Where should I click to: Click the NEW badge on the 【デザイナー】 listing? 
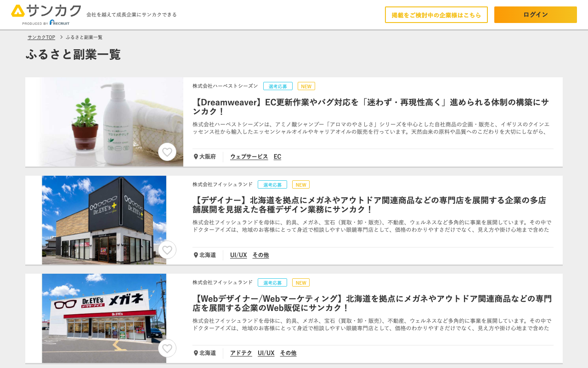[x=301, y=184]
